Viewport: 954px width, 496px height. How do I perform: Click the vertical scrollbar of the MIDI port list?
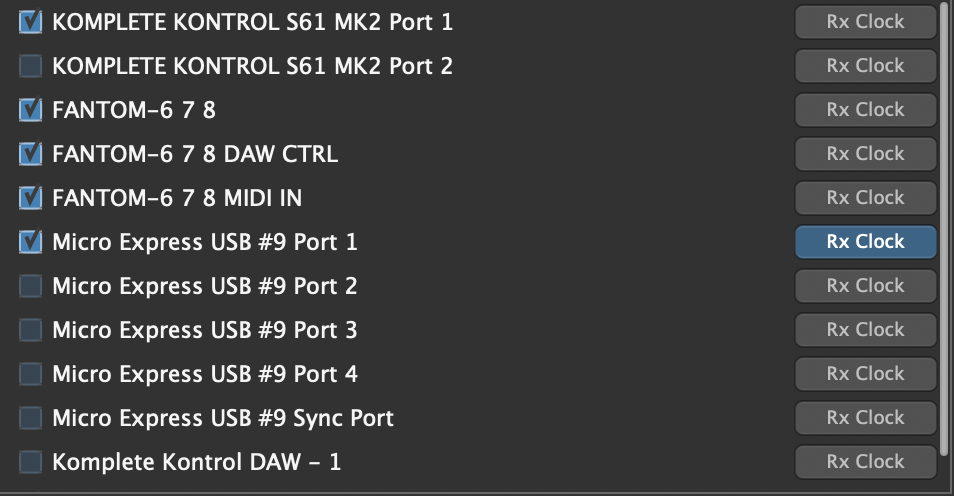pyautogui.click(x=946, y=230)
